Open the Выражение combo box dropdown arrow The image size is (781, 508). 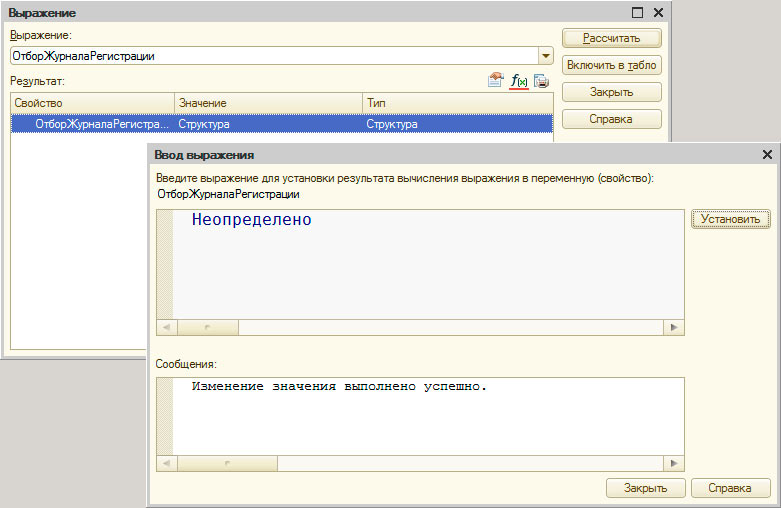click(546, 56)
